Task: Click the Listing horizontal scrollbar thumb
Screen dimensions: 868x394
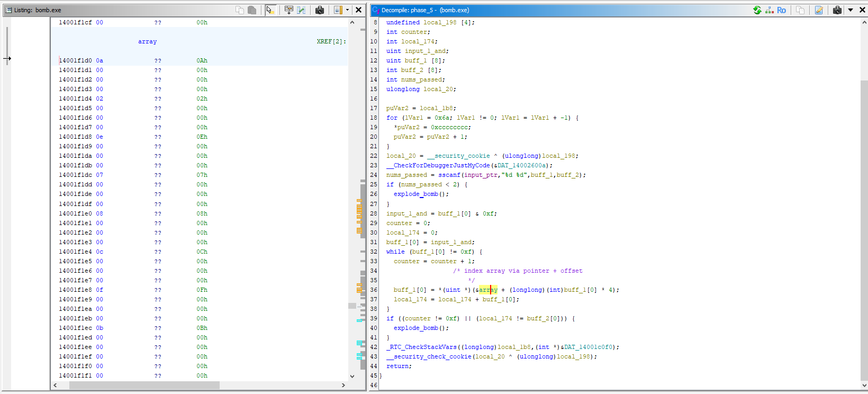Action: pos(144,385)
